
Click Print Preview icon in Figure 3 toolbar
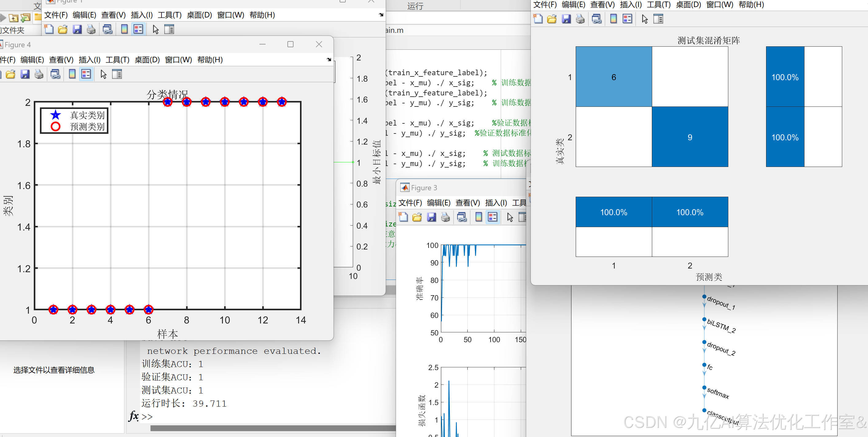[462, 217]
